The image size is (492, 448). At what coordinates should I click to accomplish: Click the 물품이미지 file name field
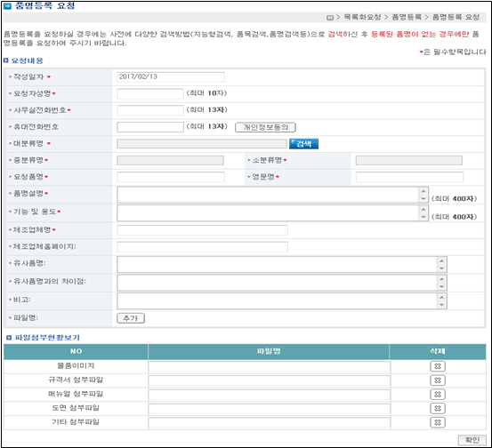[270, 366]
